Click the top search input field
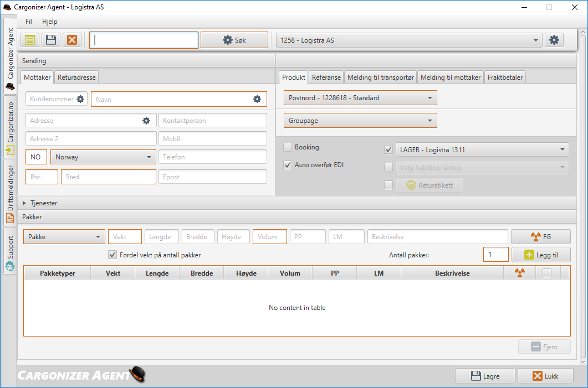Image resolution: width=588 pixels, height=388 pixels. [x=144, y=40]
